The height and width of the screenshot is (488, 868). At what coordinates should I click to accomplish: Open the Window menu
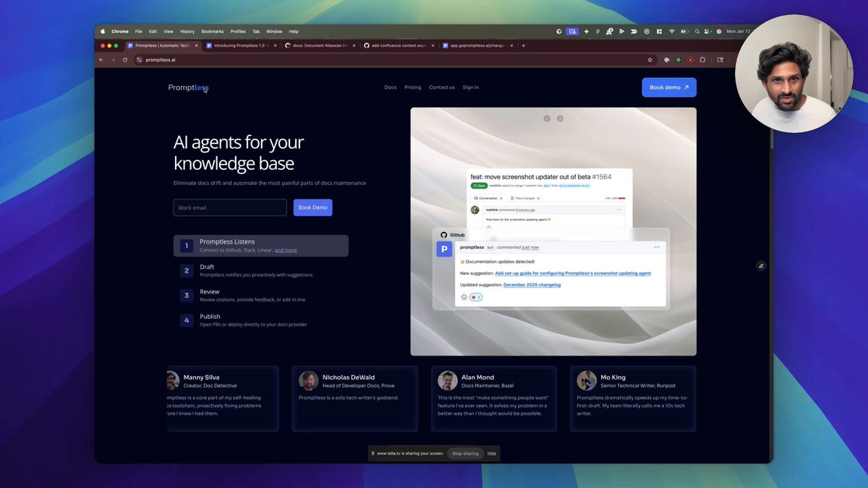[x=274, y=32]
